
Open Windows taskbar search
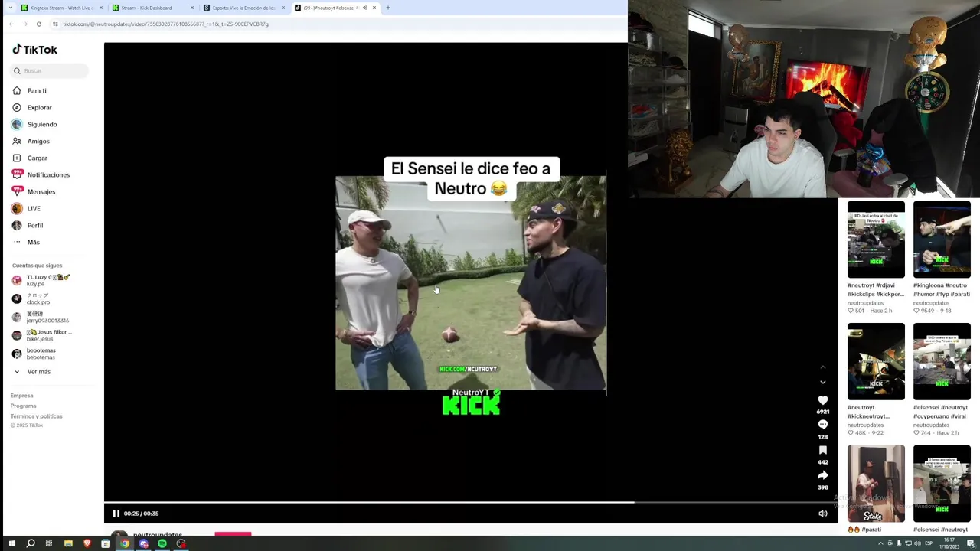[x=31, y=543]
